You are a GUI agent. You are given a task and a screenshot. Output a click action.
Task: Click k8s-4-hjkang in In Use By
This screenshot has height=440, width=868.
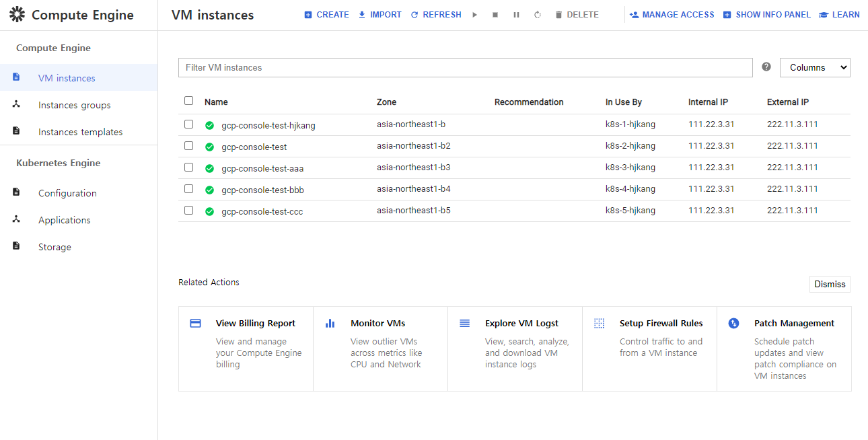pos(630,188)
